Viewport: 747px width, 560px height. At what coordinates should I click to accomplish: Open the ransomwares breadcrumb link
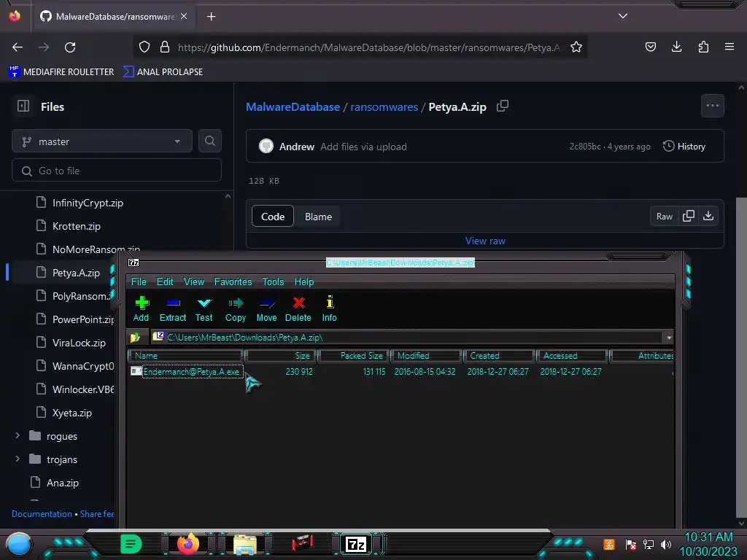tap(384, 106)
